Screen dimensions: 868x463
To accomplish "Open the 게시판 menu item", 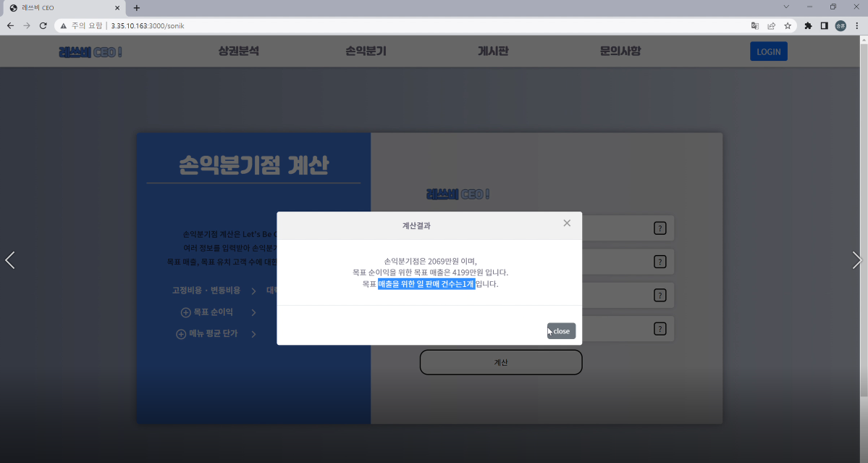I will tap(493, 51).
